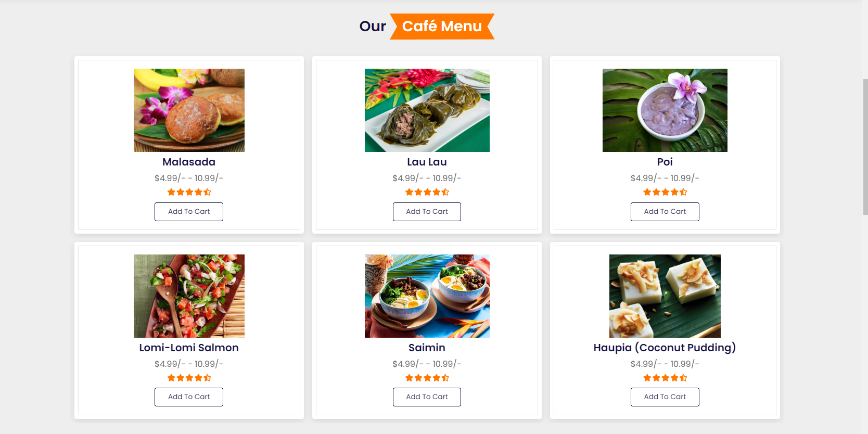Click the half star for Saimin rating
Viewport: 868px width, 434px height.
(x=445, y=378)
